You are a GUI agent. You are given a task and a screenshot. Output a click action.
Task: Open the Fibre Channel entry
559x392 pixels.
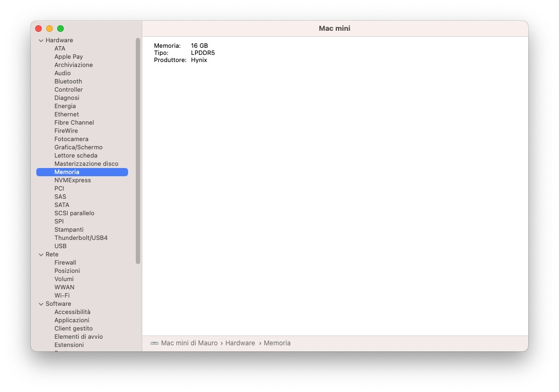pos(74,122)
